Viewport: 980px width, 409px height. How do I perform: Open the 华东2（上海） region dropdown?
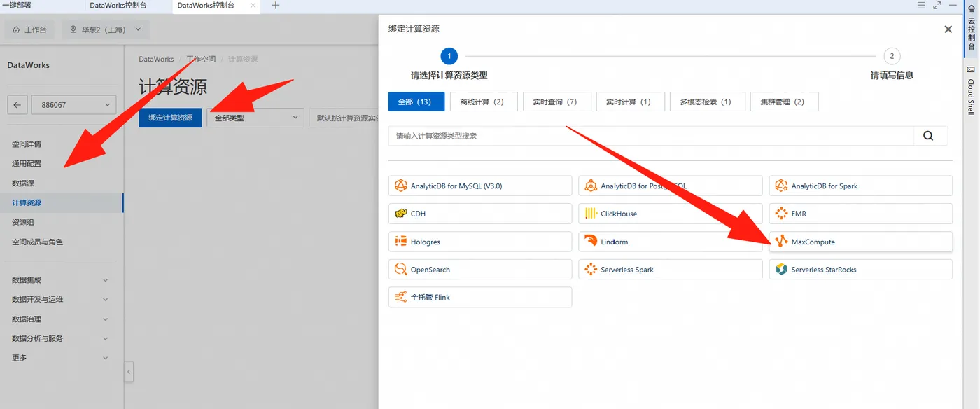[105, 30]
